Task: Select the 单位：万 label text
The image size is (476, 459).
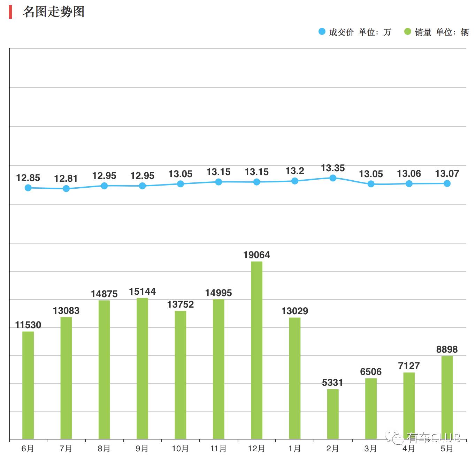Action: 375,32
